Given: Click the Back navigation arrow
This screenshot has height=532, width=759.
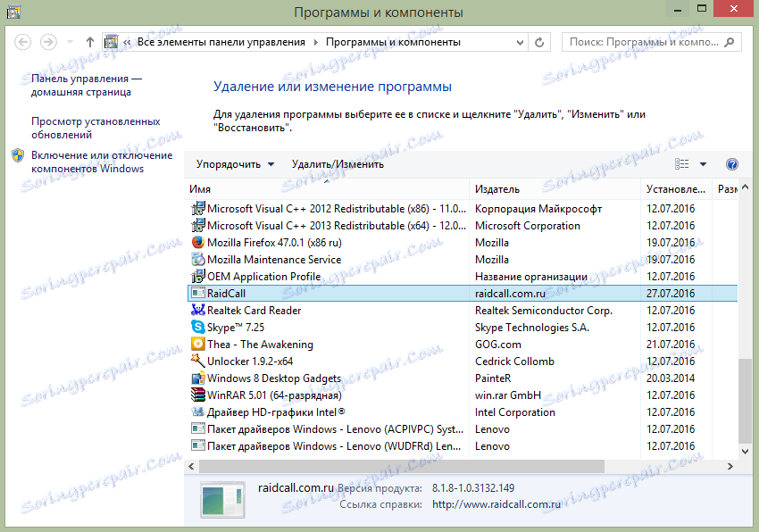Looking at the screenshot, I should click(x=22, y=42).
